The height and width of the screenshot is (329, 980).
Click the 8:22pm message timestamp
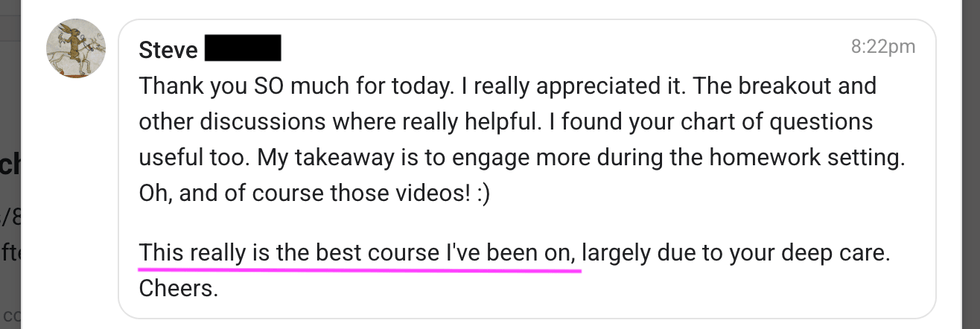(882, 47)
